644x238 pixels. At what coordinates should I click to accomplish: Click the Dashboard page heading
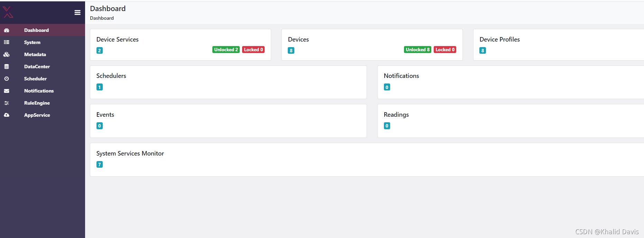coord(108,9)
